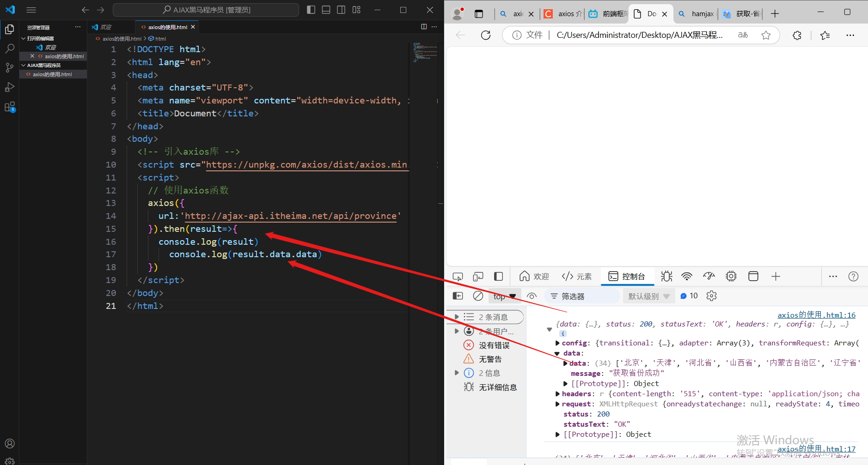Collapse AJAX黑马程序员 folder section
Screen dimensions: 868x465
click(43, 65)
